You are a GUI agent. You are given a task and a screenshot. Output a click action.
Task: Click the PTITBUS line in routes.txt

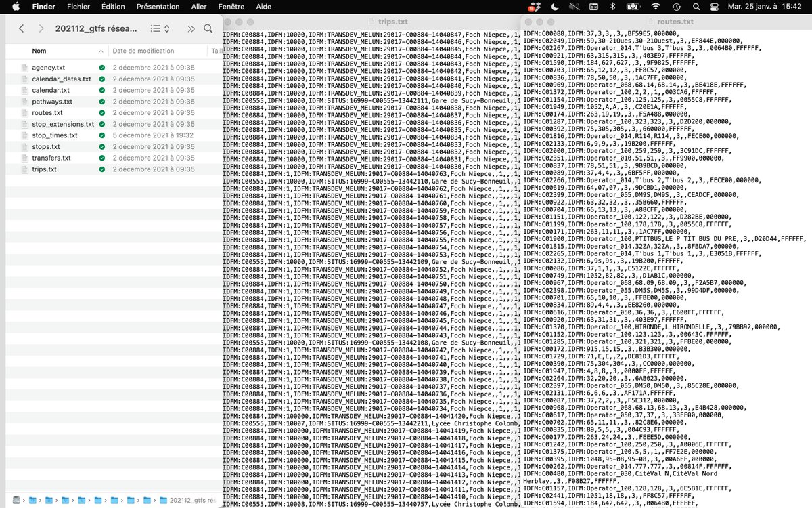point(666,238)
